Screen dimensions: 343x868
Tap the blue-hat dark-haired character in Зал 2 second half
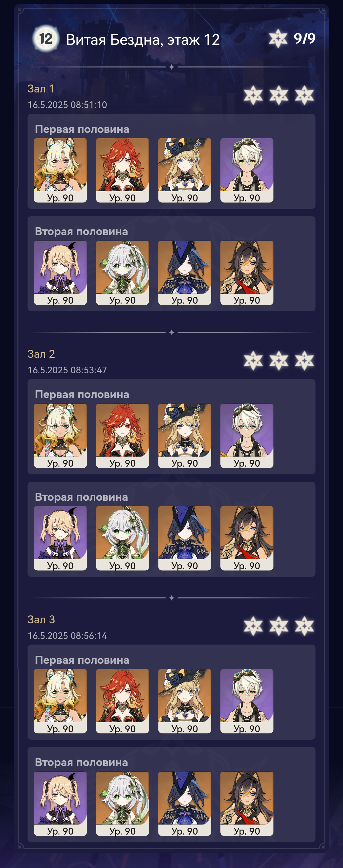pos(185,538)
